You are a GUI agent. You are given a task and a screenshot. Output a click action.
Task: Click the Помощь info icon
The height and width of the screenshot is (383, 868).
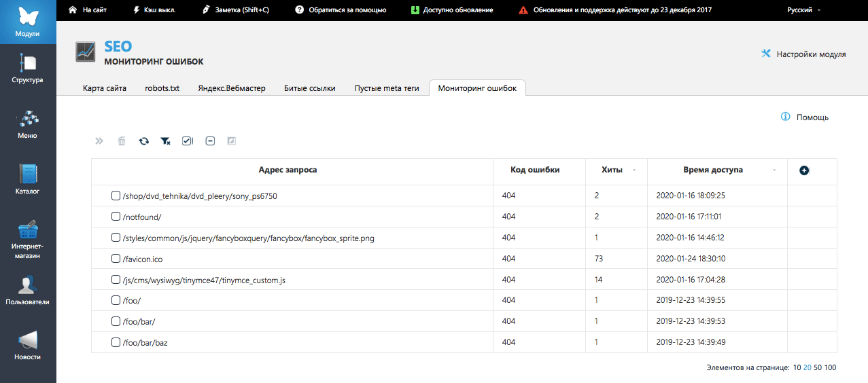point(786,117)
